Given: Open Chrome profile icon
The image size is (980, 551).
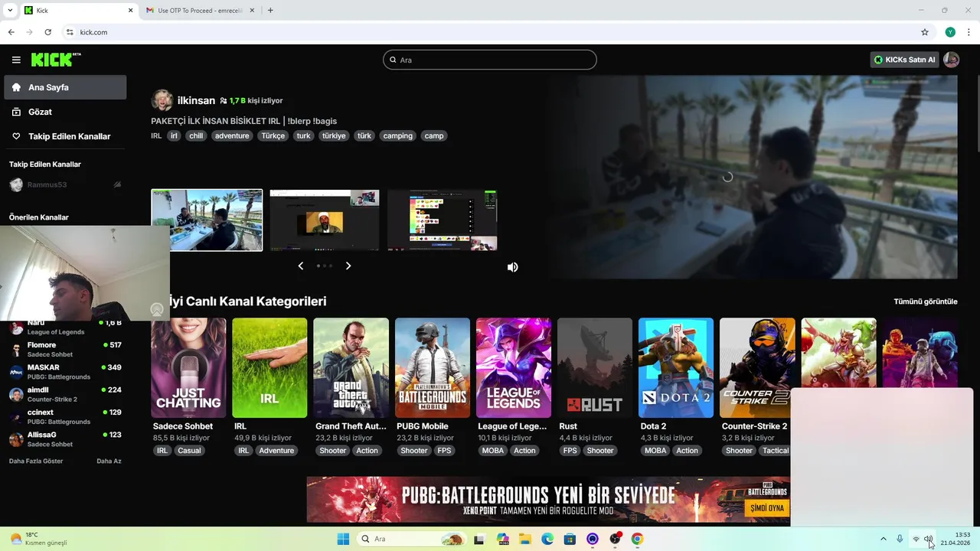Looking at the screenshot, I should click(x=950, y=32).
